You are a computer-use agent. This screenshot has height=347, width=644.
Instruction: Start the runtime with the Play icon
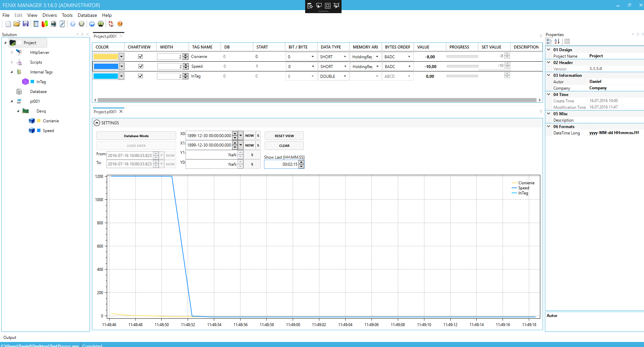click(73, 24)
